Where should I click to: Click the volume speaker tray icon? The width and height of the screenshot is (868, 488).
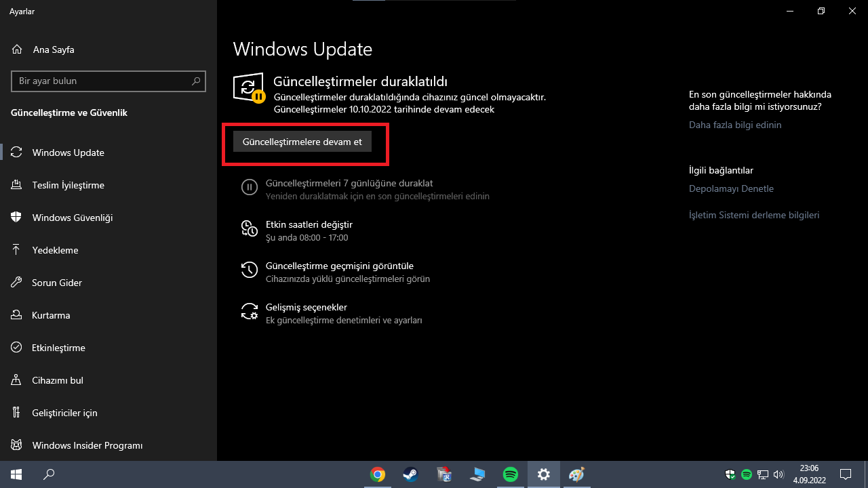click(x=778, y=474)
